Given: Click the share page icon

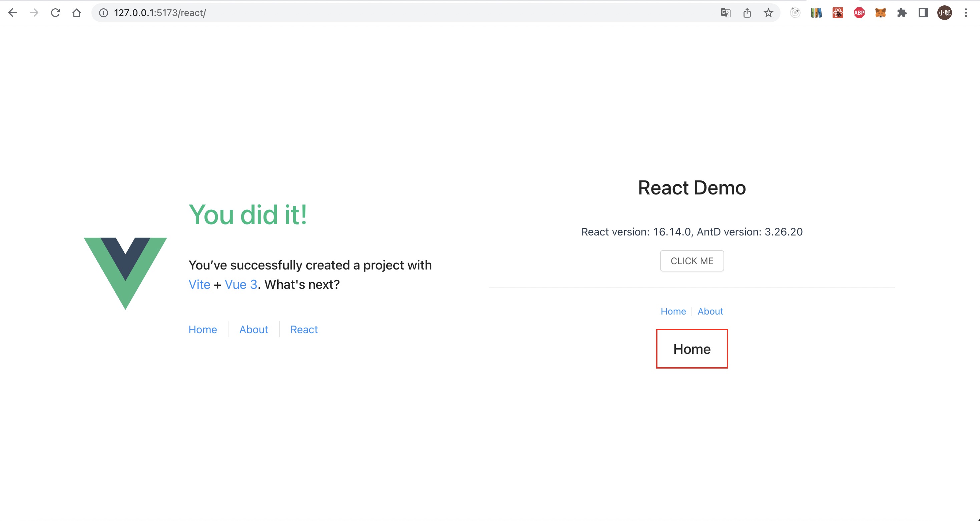Looking at the screenshot, I should click(x=747, y=13).
